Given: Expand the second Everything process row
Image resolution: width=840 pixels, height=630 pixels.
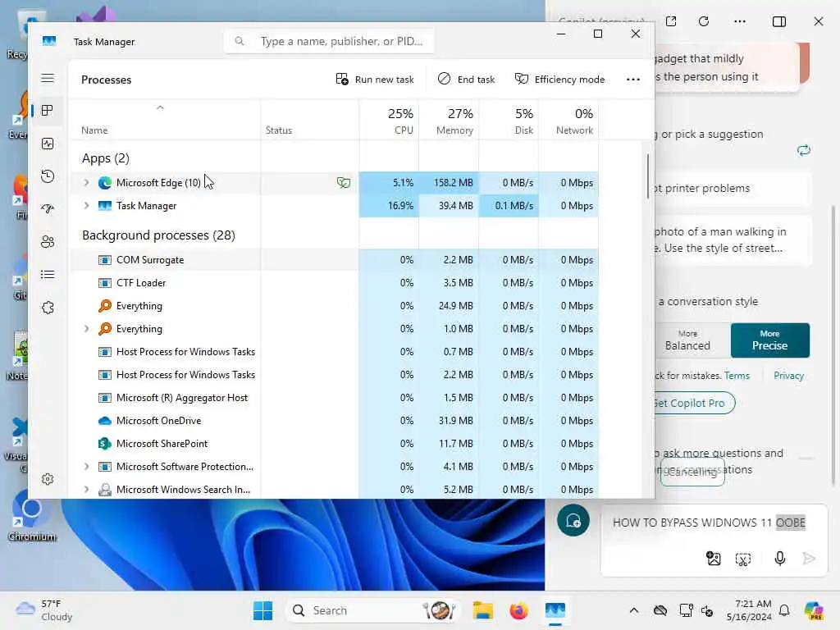Looking at the screenshot, I should (x=86, y=329).
